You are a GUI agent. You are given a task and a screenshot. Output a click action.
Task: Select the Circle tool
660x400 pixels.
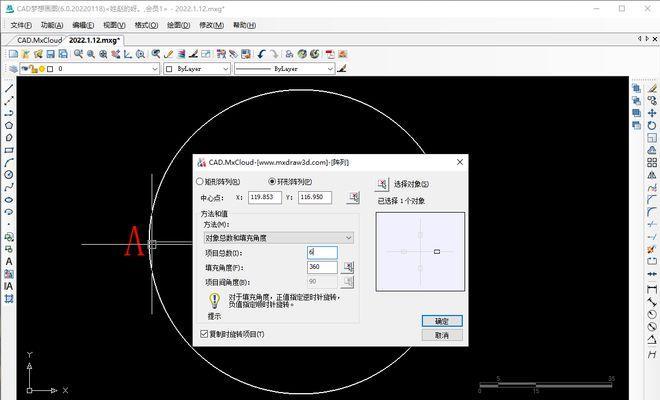click(x=9, y=175)
